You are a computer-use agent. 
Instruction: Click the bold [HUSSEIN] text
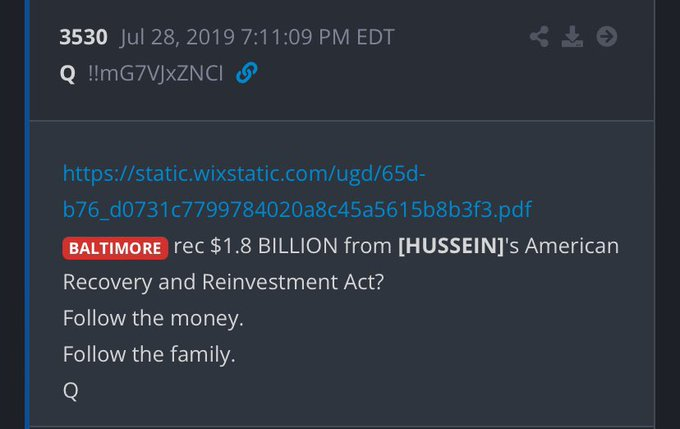point(449,246)
